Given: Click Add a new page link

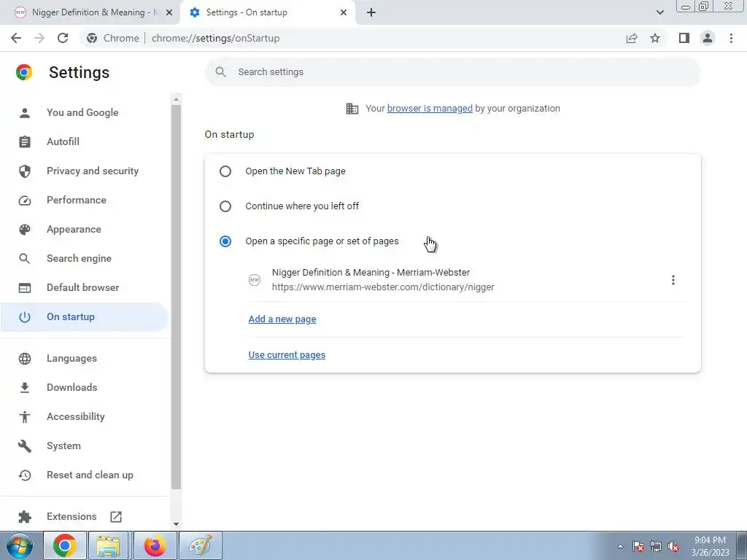Looking at the screenshot, I should point(282,319).
